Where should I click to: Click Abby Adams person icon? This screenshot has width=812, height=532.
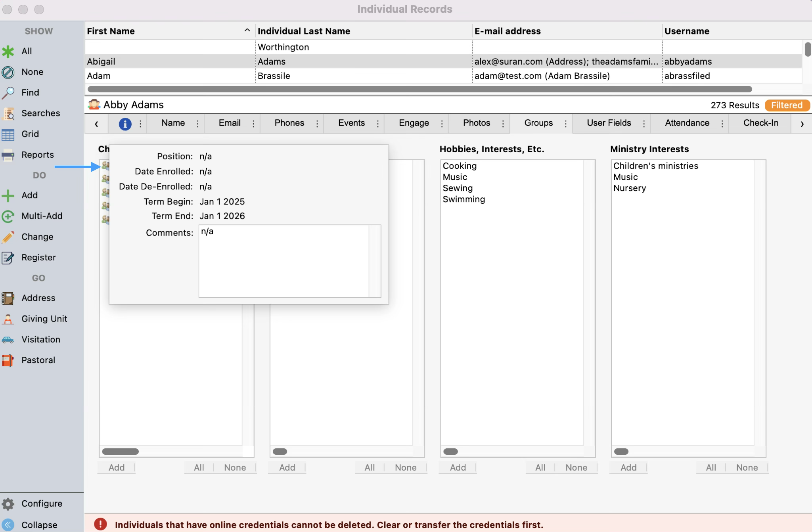(94, 105)
